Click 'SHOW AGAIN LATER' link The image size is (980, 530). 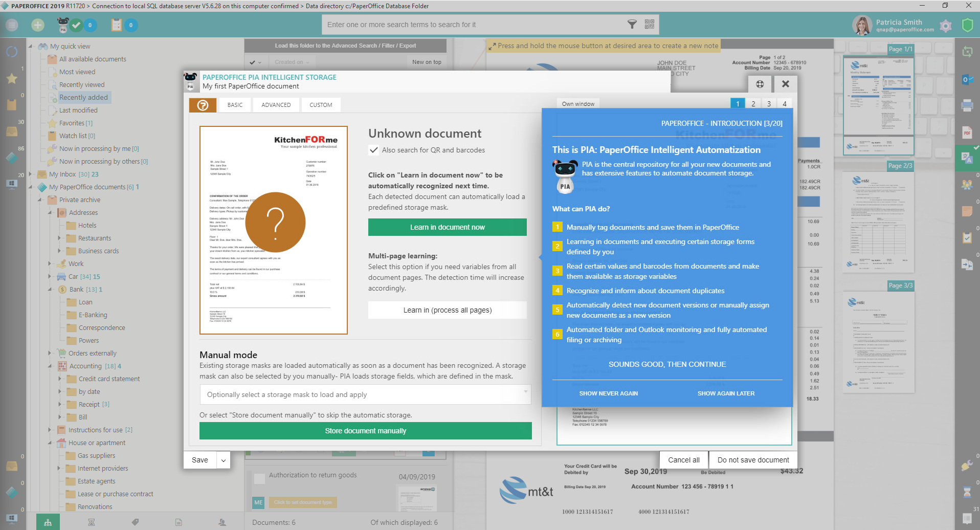pyautogui.click(x=726, y=393)
